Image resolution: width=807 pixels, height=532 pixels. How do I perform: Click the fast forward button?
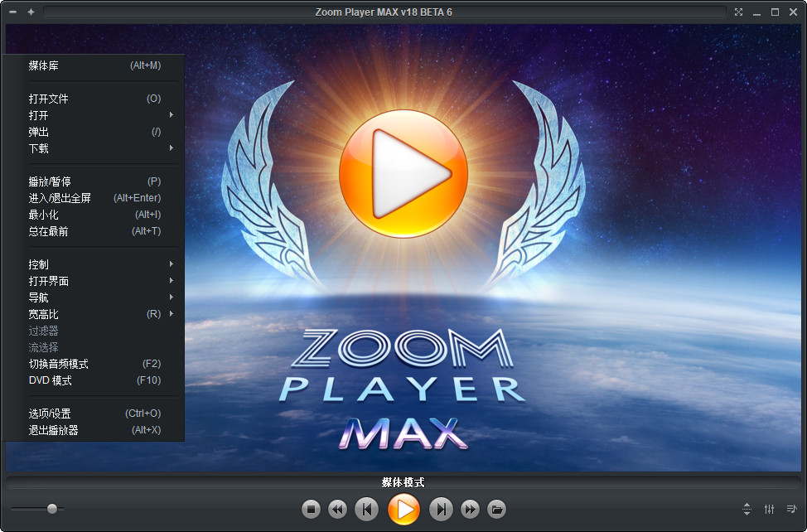(x=470, y=509)
